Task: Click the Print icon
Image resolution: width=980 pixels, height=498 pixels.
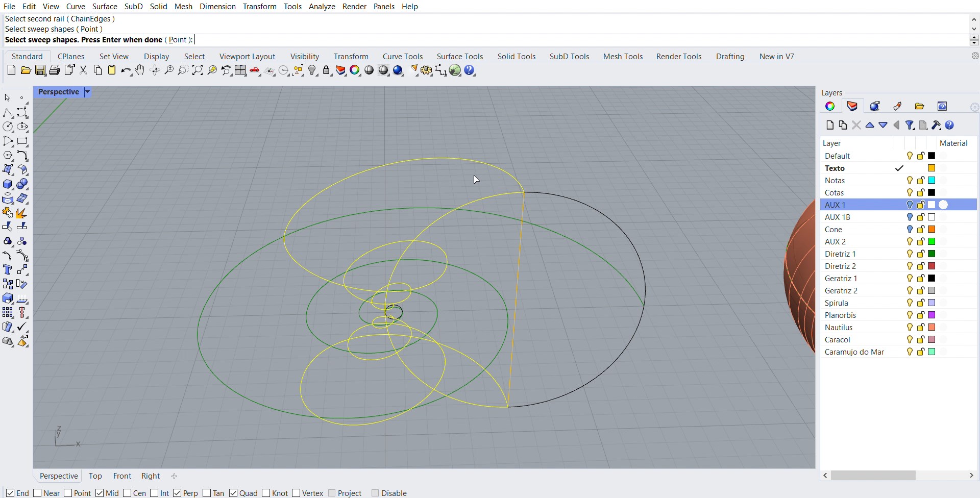Action: click(x=54, y=70)
